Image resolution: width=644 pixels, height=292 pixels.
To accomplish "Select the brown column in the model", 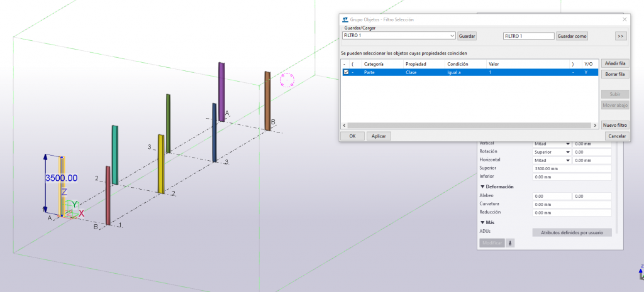I will pos(267,101).
